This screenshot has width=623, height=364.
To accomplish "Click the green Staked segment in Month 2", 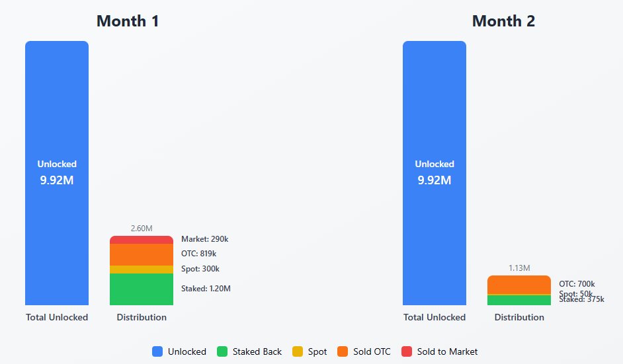I will pyautogui.click(x=519, y=301).
